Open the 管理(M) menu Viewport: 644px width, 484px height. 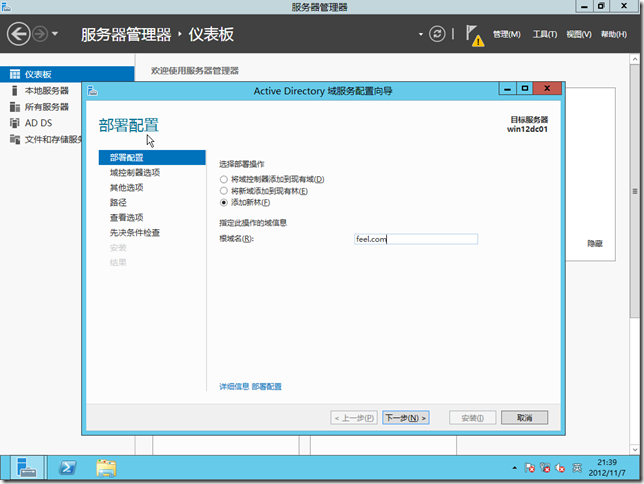point(506,35)
